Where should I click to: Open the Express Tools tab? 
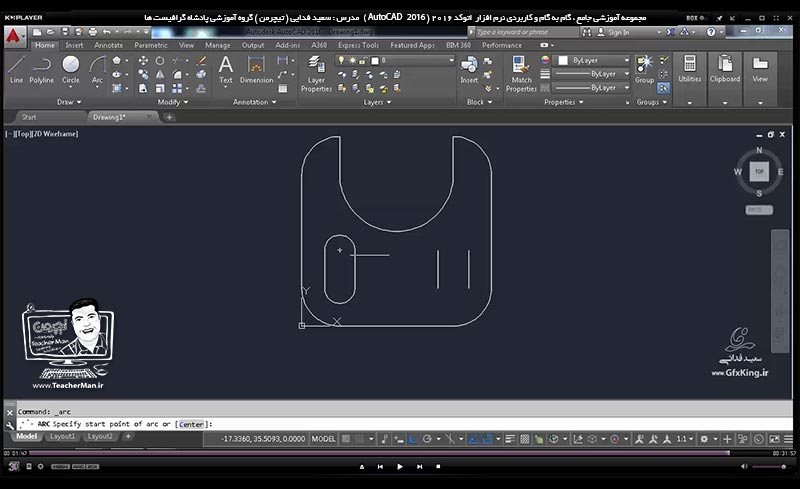[x=358, y=45]
